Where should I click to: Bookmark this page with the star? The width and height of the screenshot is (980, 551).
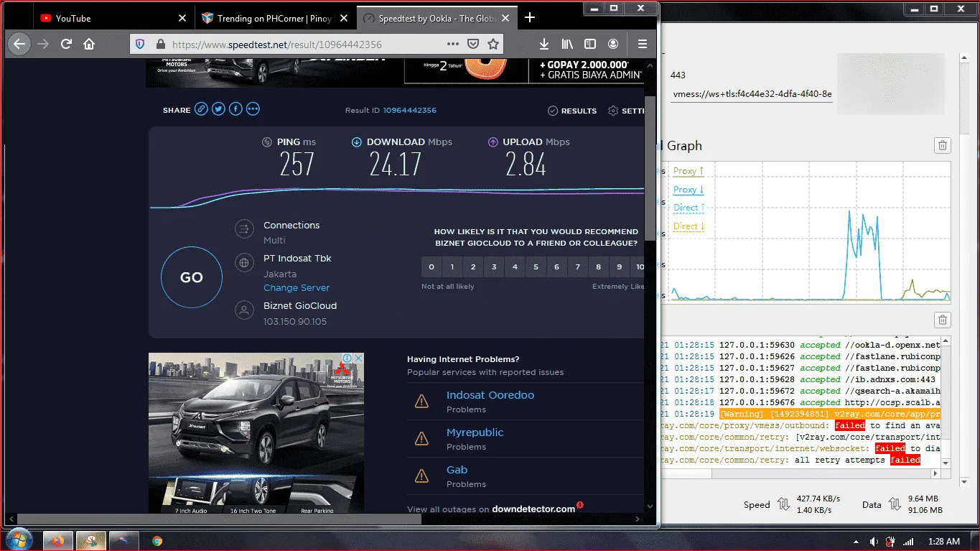tap(493, 44)
